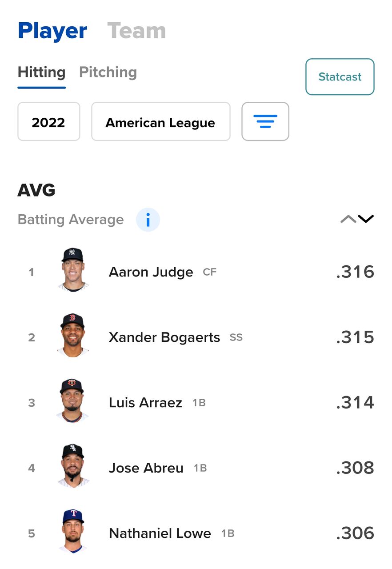
Task: Open the Aaron Judge name link
Action: 151,272
